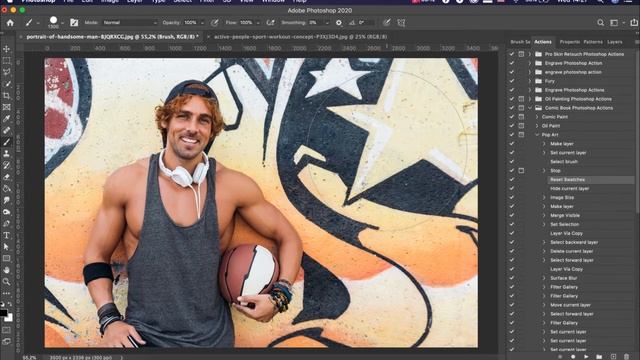
Task: Select the Eraser tool
Action: coord(7,177)
